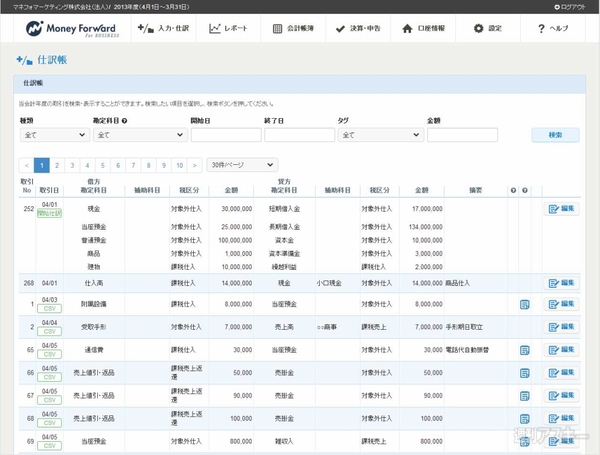Screen dimensions: 600x455
Task: Click the 開始日 date input field
Action: pyautogui.click(x=224, y=134)
